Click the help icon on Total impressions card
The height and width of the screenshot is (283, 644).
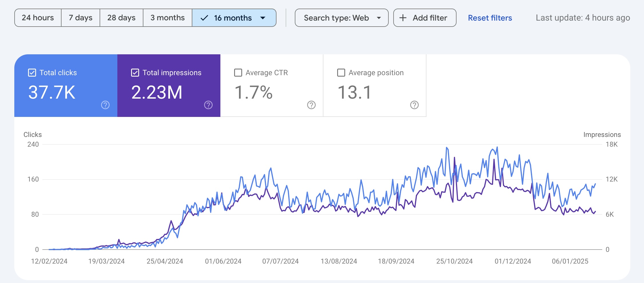coord(208,105)
